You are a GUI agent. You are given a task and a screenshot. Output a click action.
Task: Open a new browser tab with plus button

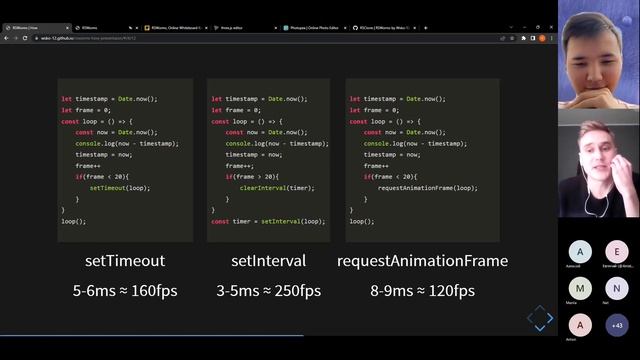[x=426, y=28]
